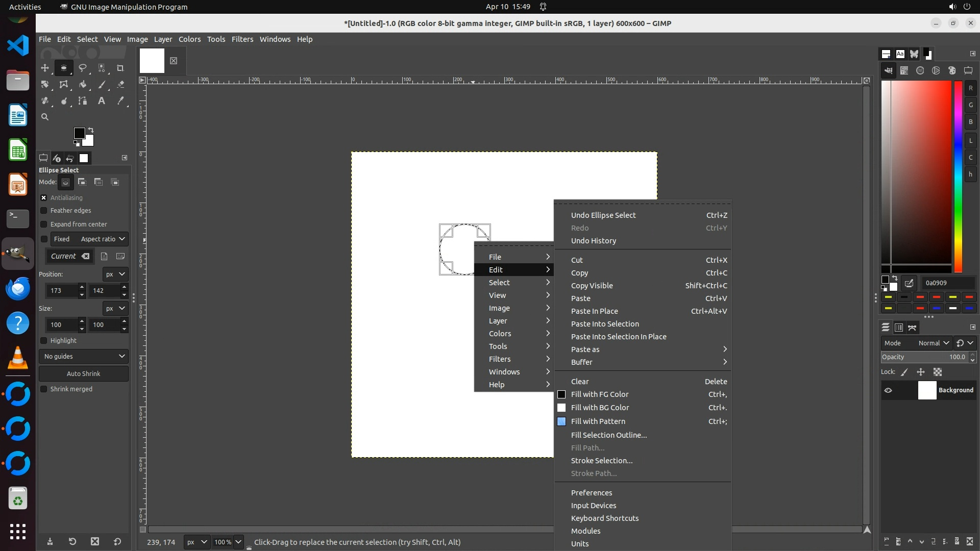This screenshot has width=980, height=551.
Task: Hide the Background layer eye icon
Action: click(x=888, y=390)
